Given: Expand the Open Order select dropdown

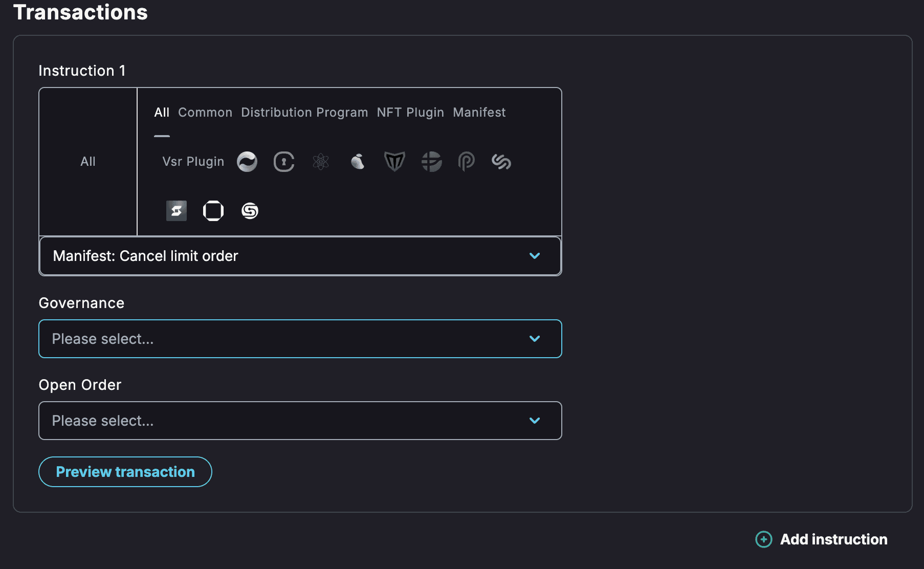Looking at the screenshot, I should (x=300, y=421).
